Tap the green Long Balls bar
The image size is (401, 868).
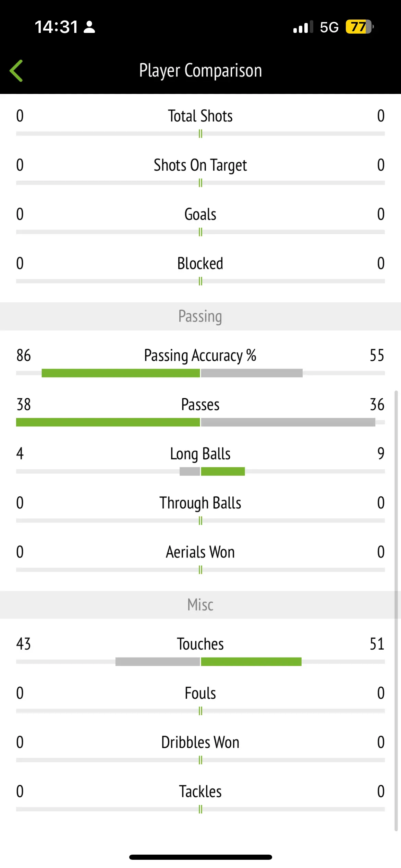(x=223, y=471)
